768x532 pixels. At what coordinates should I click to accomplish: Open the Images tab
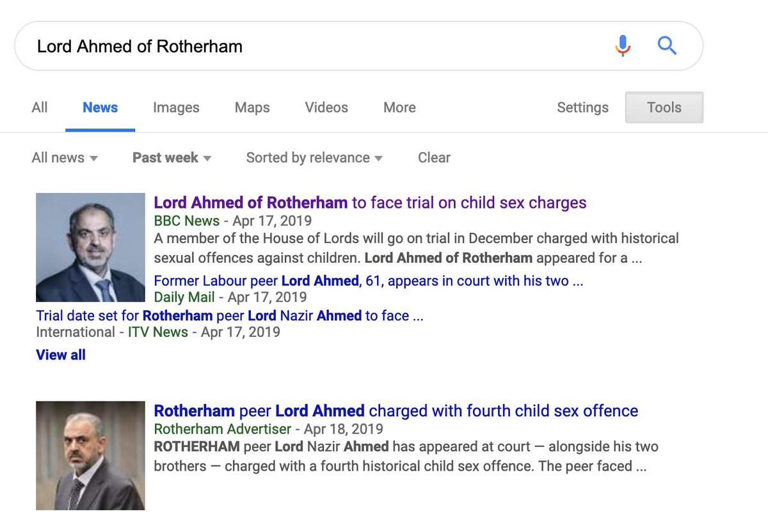tap(176, 108)
